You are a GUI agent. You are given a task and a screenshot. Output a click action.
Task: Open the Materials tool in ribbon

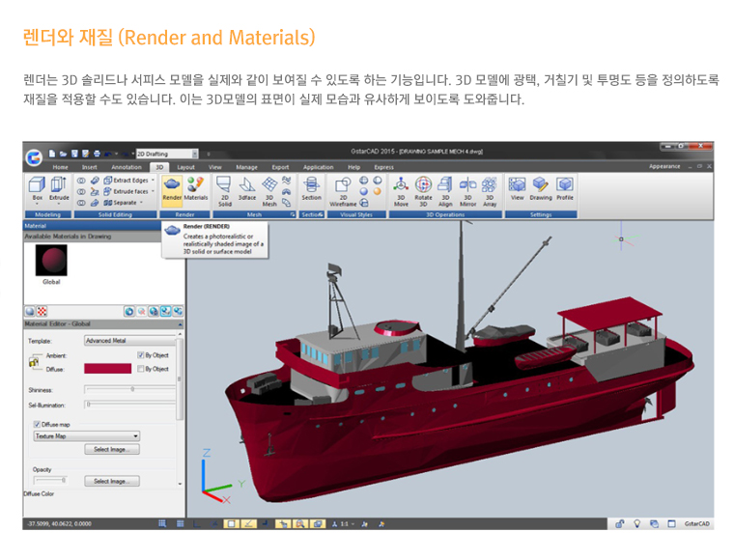click(x=196, y=184)
